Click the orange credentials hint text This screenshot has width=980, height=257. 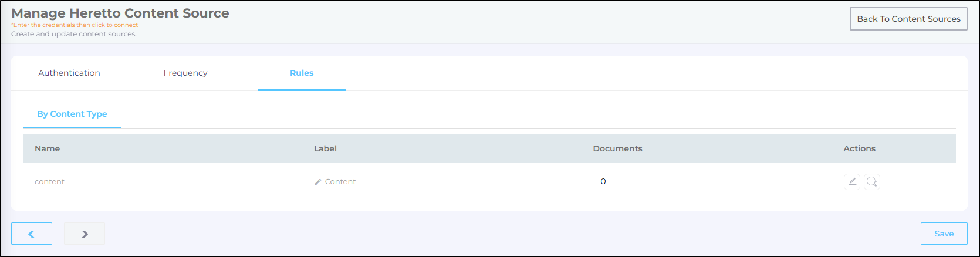[x=75, y=25]
